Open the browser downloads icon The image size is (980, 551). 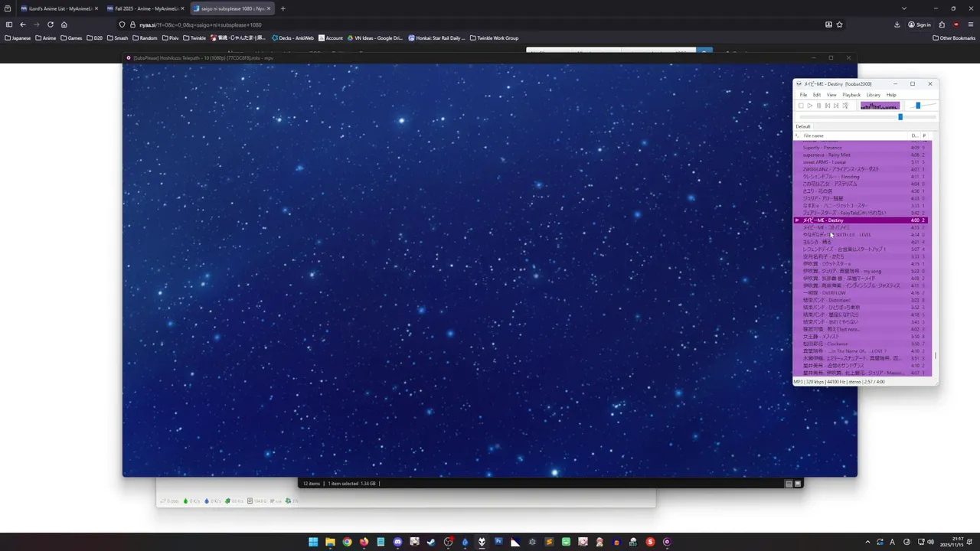897,24
